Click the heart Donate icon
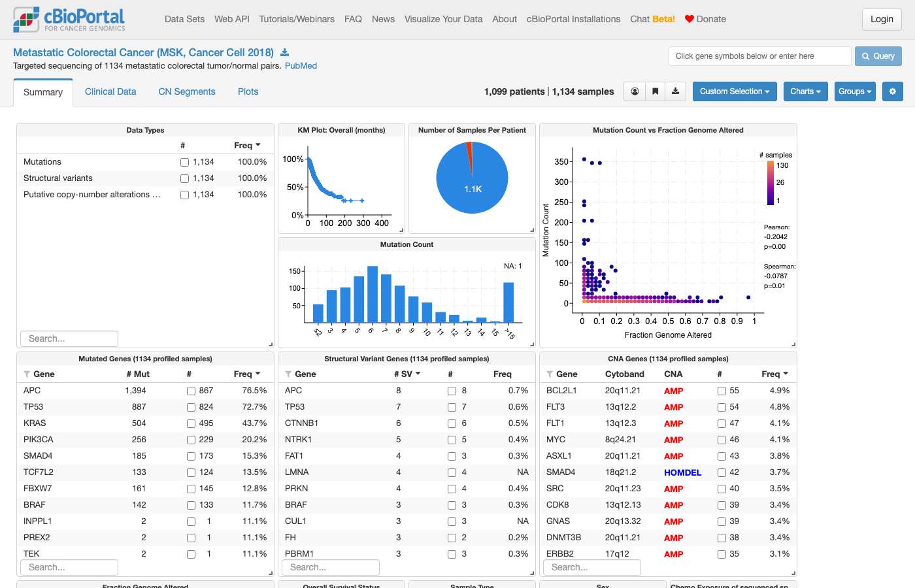 689,19
